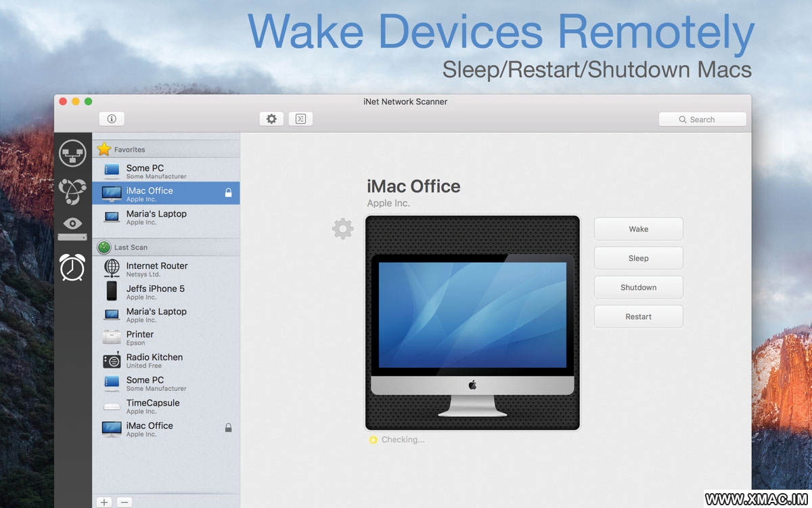The height and width of the screenshot is (508, 812).
Task: Select Maria's Laptop in Last Scan
Action: pyautogui.click(x=166, y=315)
